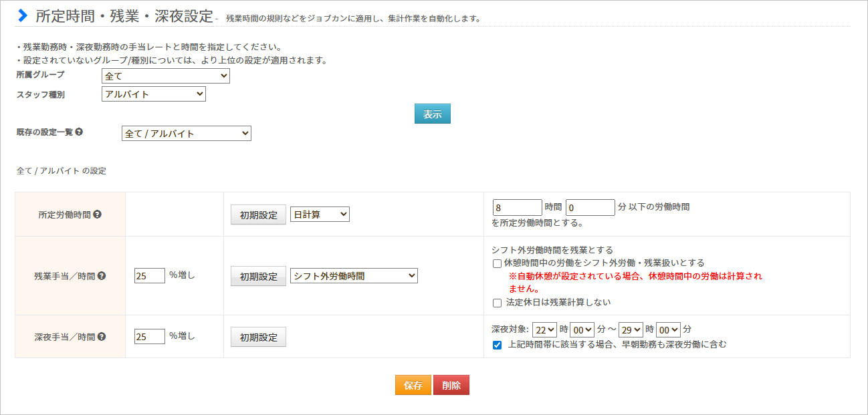Click help icon beside 所定労働時間
The height and width of the screenshot is (415, 868).
click(98, 215)
